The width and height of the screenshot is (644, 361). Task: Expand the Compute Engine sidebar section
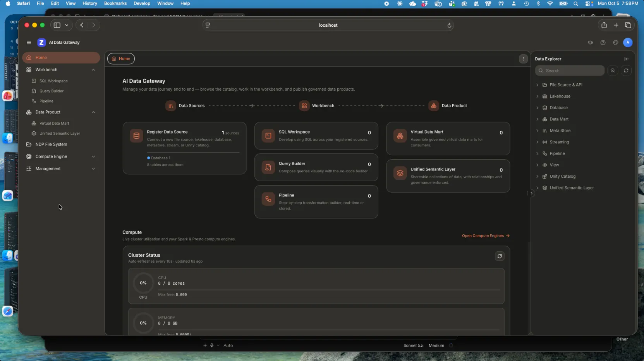pyautogui.click(x=93, y=156)
